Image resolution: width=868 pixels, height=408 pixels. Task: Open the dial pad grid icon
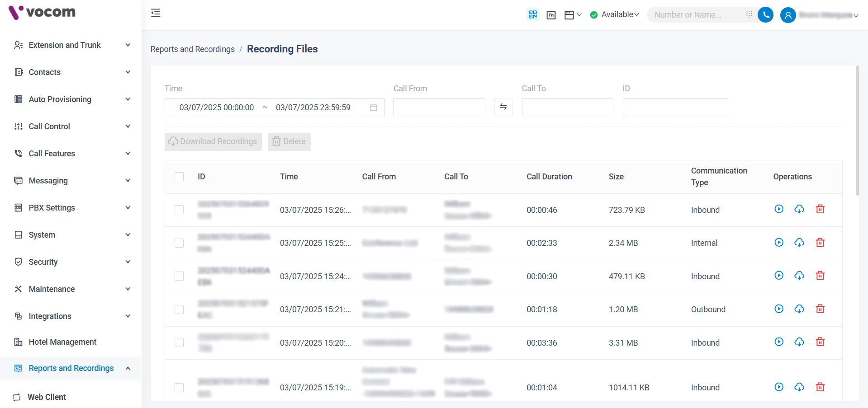(x=749, y=14)
